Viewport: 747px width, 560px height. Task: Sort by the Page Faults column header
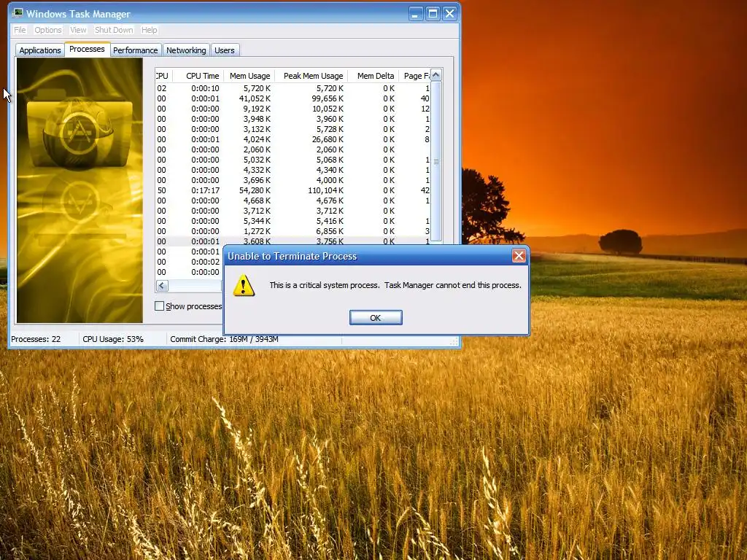414,76
